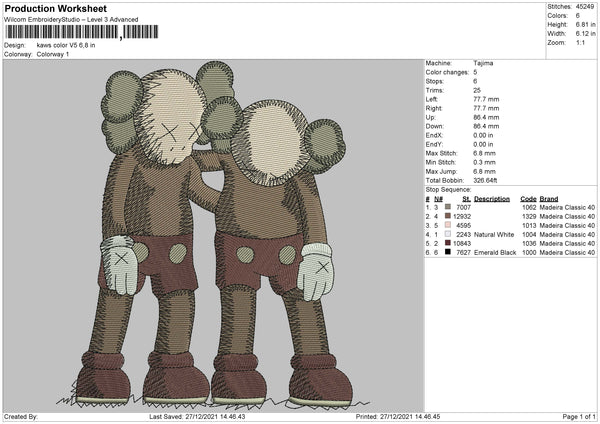Select stitch count 10843 in stop row 5
The height and width of the screenshot is (424, 600).
[462, 244]
